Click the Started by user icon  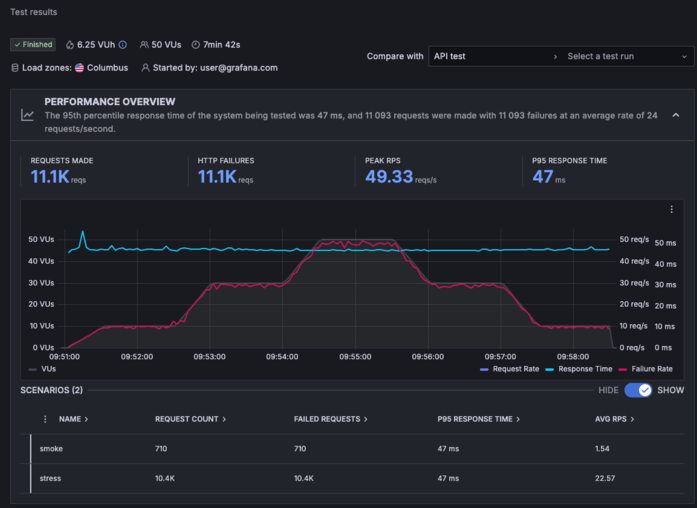point(145,68)
